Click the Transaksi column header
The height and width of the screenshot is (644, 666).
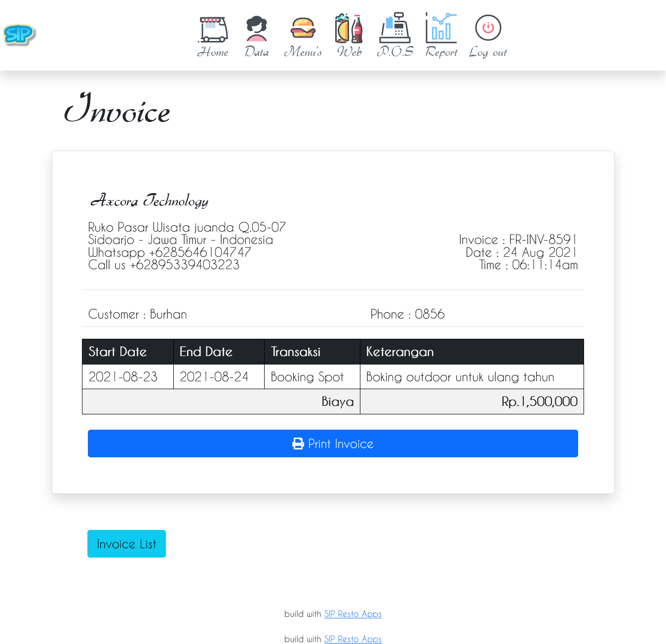click(x=313, y=352)
